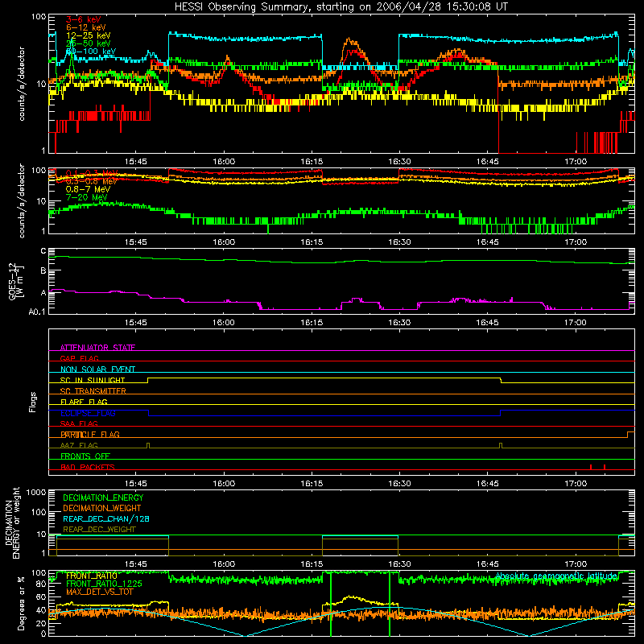Click the REAR_DEC_WEIGHT legend label
This screenshot has height=644, width=644.
99,530
